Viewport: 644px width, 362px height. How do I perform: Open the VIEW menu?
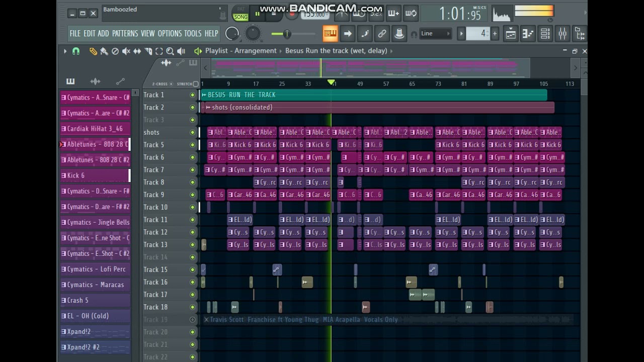pos(148,34)
